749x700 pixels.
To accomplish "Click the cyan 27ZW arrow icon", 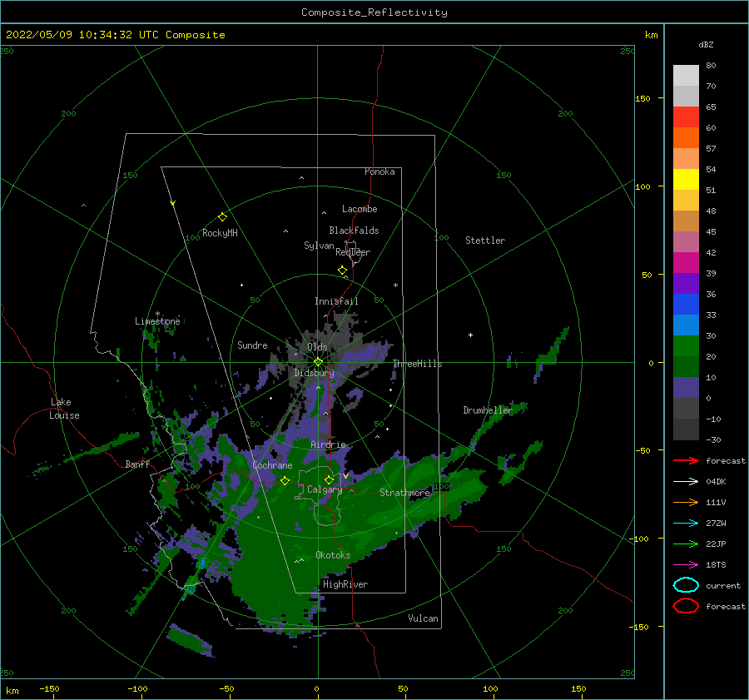I will point(686,524).
